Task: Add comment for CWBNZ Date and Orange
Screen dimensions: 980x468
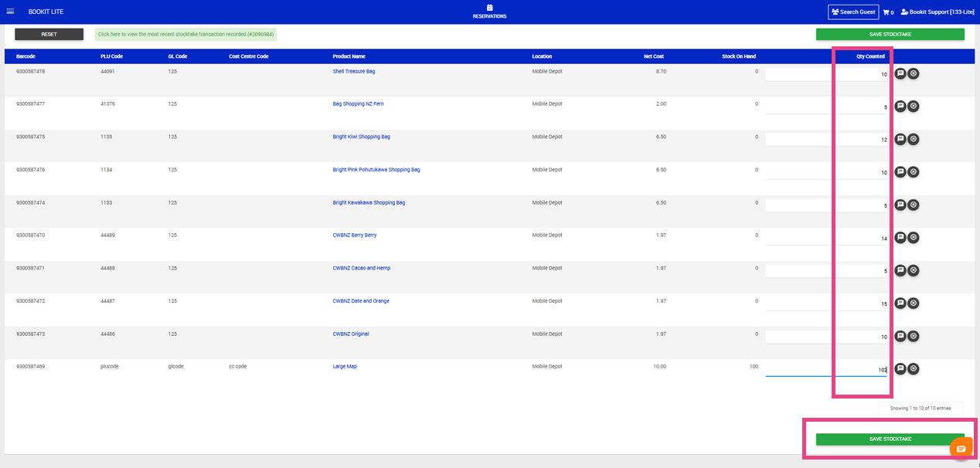Action: [x=900, y=304]
